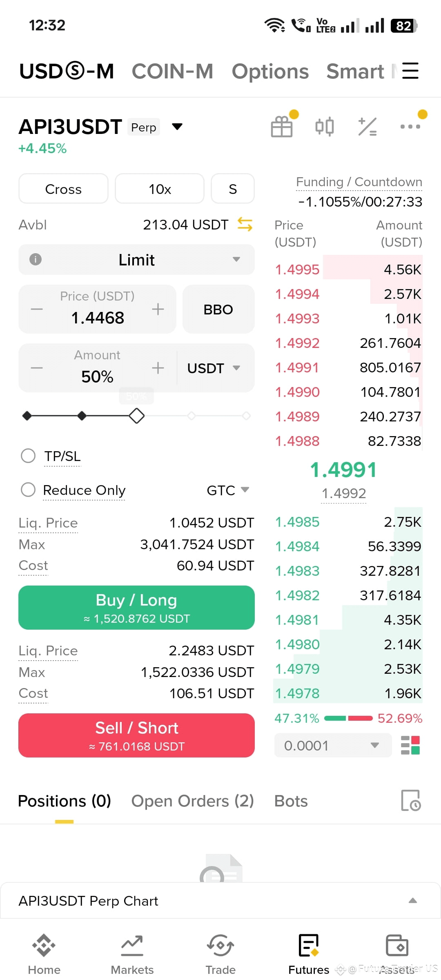
Task: Tap the transfer arrows beside available balance
Action: [245, 225]
